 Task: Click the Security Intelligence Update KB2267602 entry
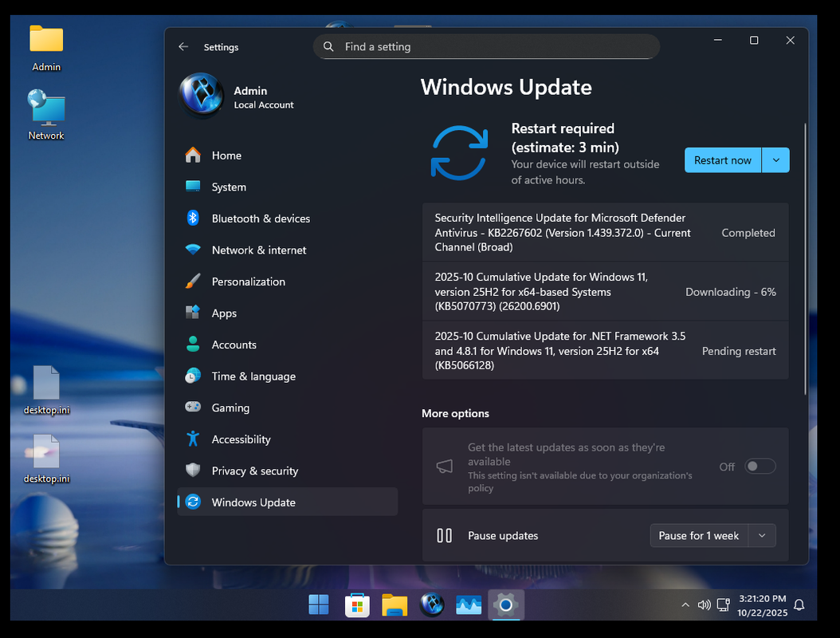[606, 232]
